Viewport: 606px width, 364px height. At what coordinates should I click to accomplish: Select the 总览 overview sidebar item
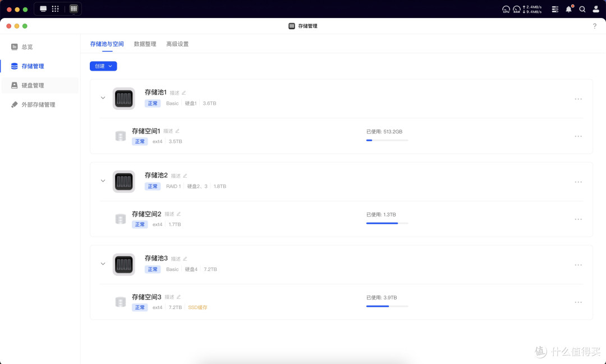click(x=40, y=47)
